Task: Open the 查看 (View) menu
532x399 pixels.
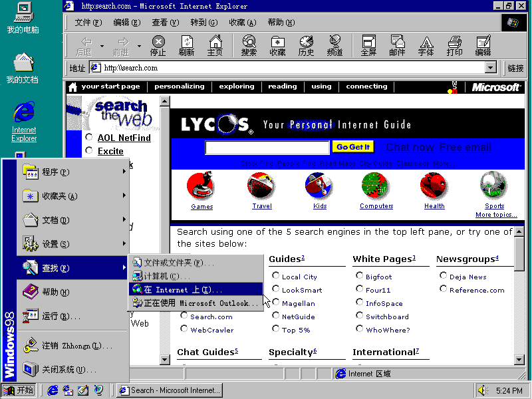Action: tap(164, 22)
